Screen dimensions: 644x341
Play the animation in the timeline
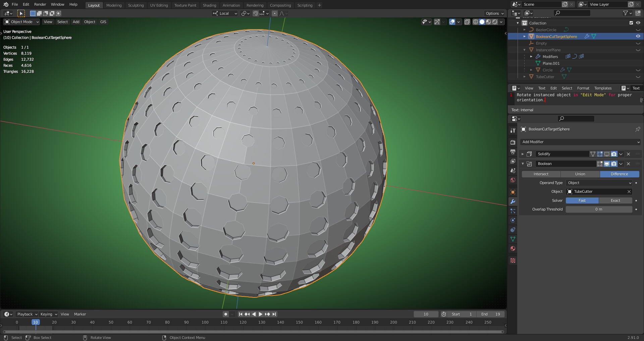click(261, 314)
